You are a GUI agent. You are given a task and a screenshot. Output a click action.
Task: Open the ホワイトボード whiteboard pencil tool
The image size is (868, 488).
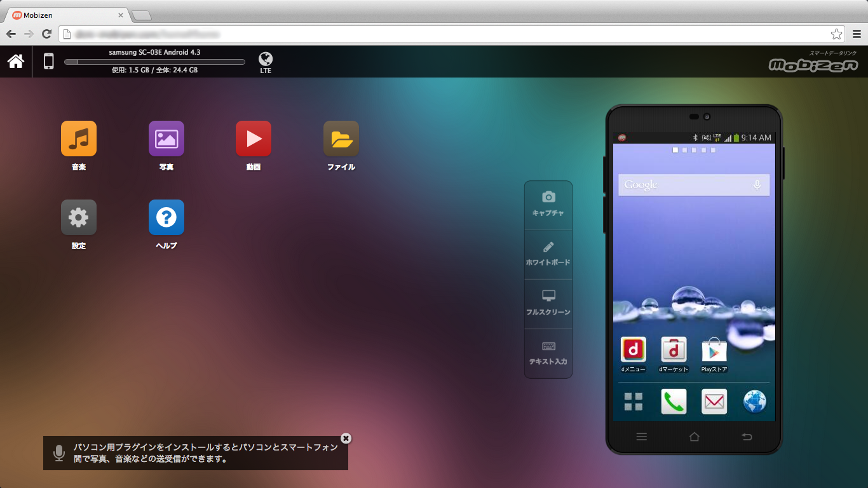[548, 255]
